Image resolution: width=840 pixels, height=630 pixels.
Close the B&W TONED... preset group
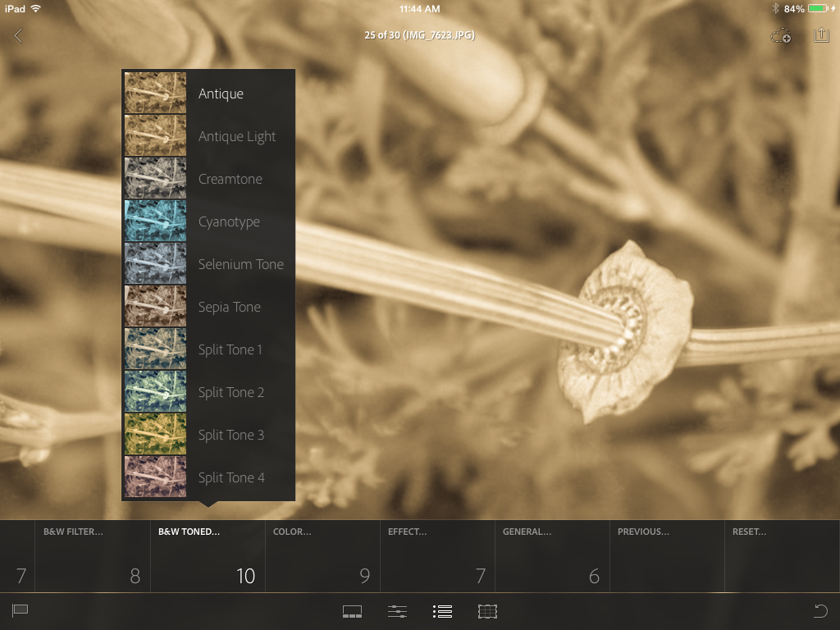tap(208, 556)
